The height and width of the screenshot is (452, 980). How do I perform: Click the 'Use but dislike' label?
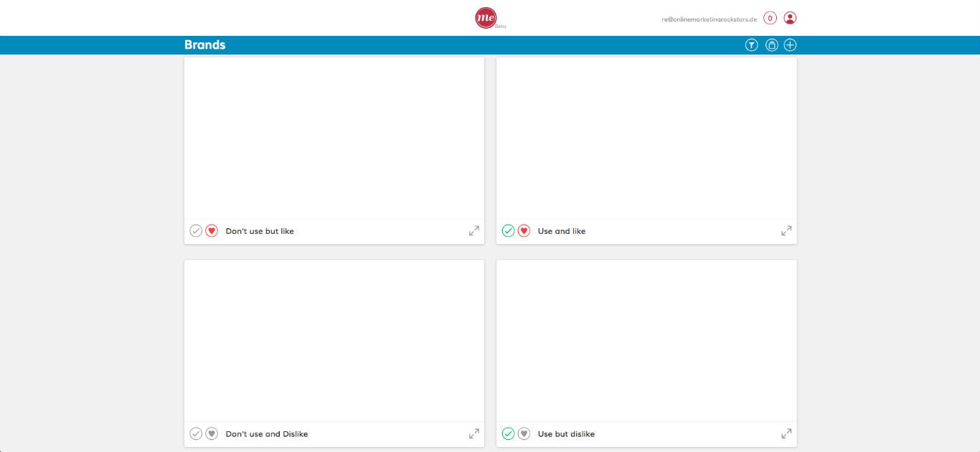(566, 434)
